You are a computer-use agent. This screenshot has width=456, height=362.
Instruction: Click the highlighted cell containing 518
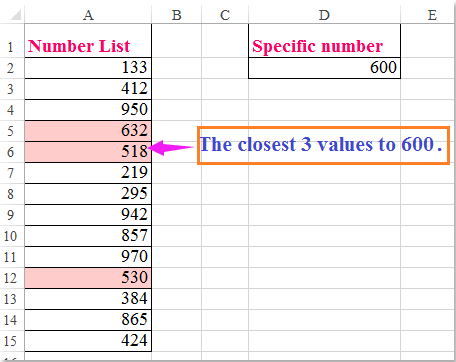pyautogui.click(x=88, y=152)
